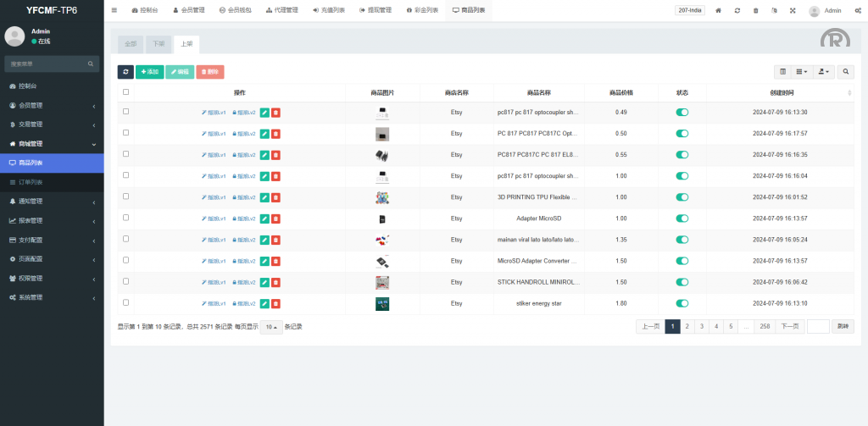Click the green 添加 button
Viewport: 868px width, 426px height.
[150, 72]
